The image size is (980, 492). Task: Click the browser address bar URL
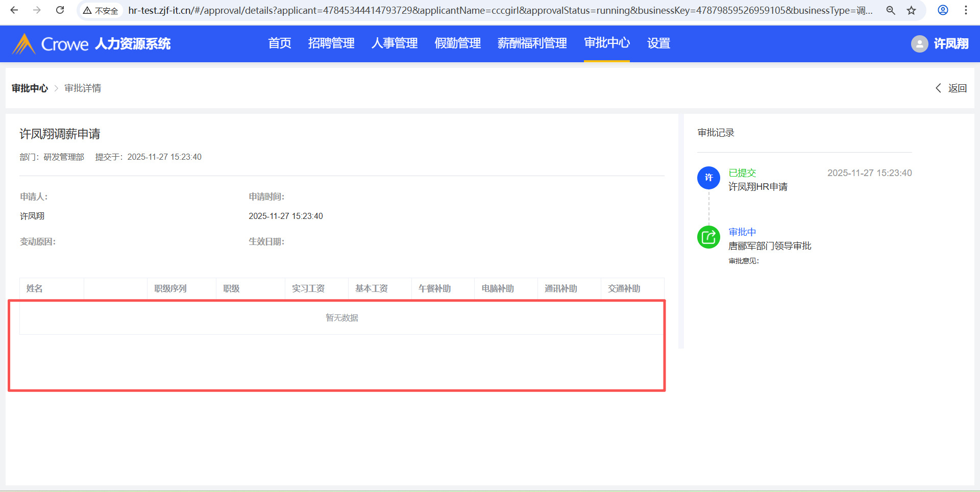pyautogui.click(x=500, y=10)
